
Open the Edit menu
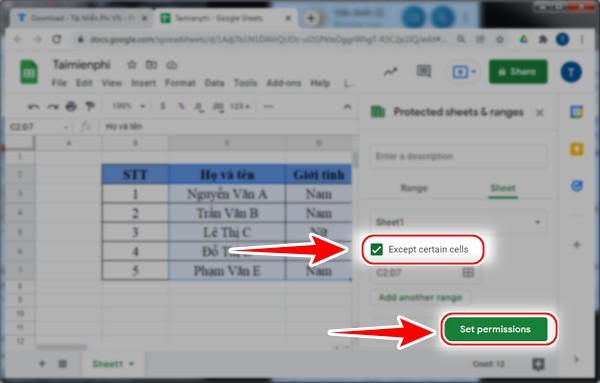point(84,83)
